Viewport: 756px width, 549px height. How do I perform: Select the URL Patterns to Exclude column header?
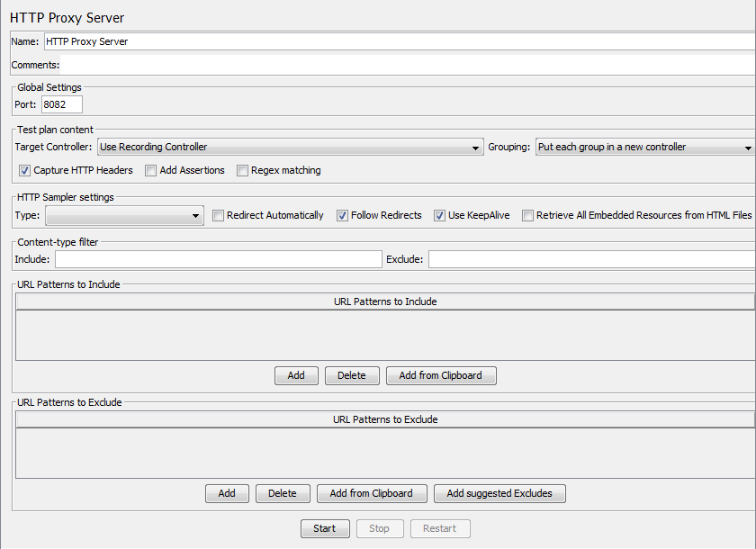click(385, 419)
